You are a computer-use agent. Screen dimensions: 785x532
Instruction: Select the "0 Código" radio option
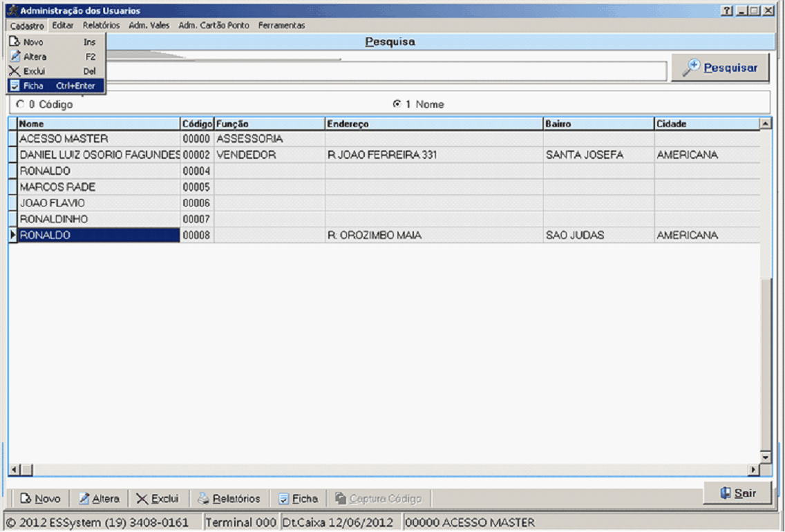tap(20, 104)
